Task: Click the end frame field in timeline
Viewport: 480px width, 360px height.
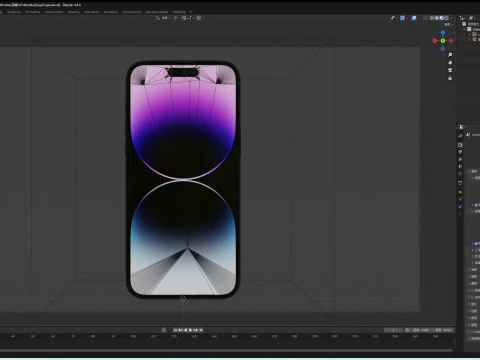Action: point(443,330)
